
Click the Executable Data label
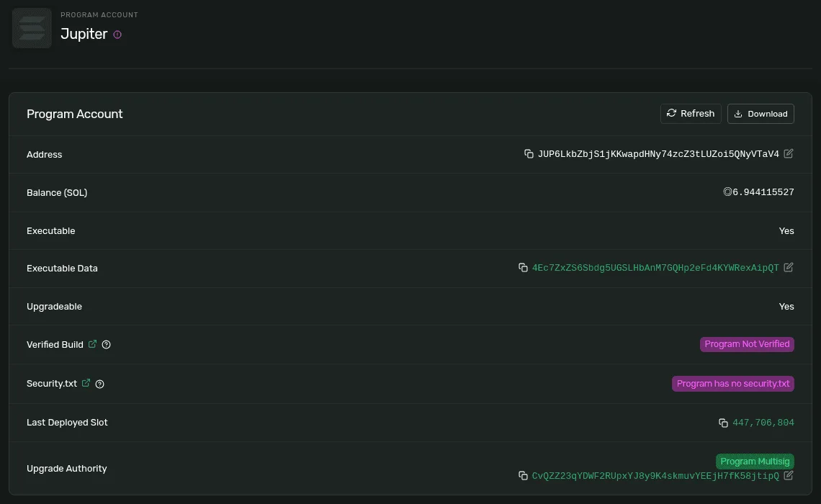(x=63, y=268)
